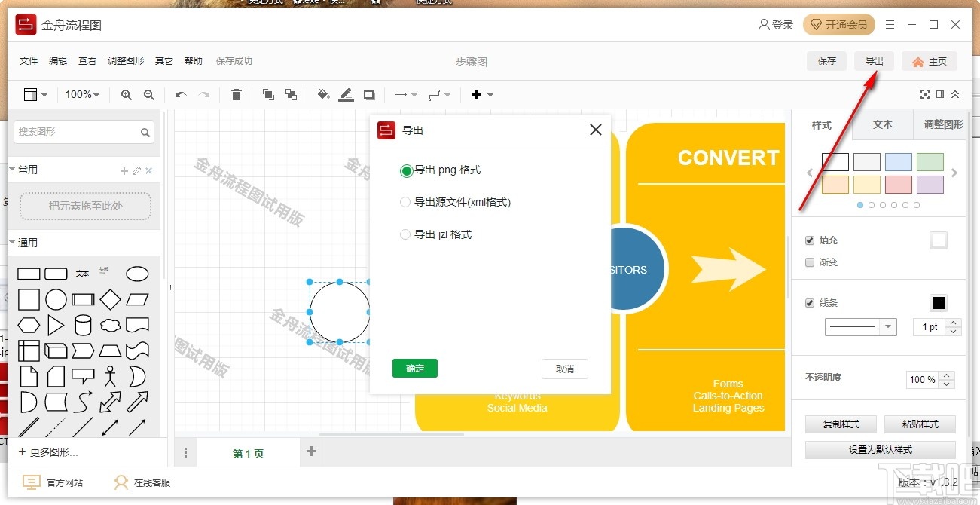The image size is (980, 505).
Task: Select 导出 jzl 格式 option
Action: point(436,235)
